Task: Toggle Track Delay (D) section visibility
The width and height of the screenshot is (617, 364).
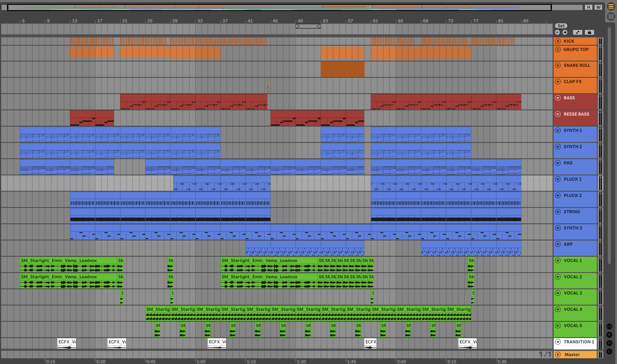Action: tap(609, 351)
